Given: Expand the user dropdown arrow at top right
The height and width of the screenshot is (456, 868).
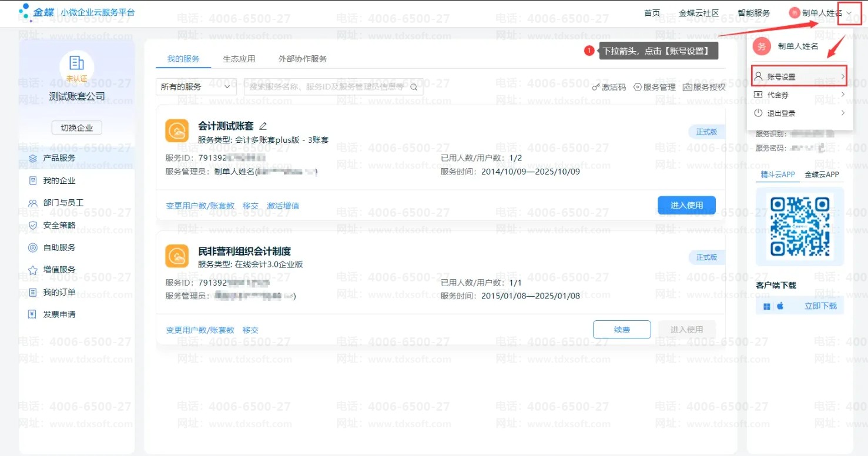Looking at the screenshot, I should (849, 13).
